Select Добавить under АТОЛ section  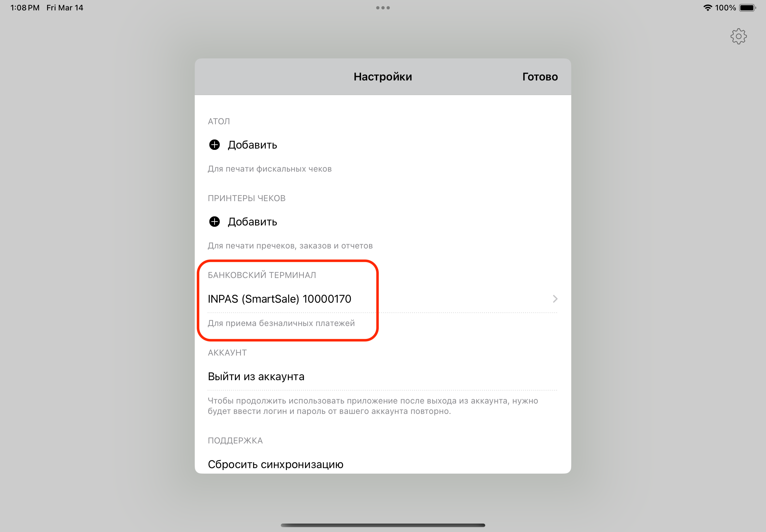253,145
